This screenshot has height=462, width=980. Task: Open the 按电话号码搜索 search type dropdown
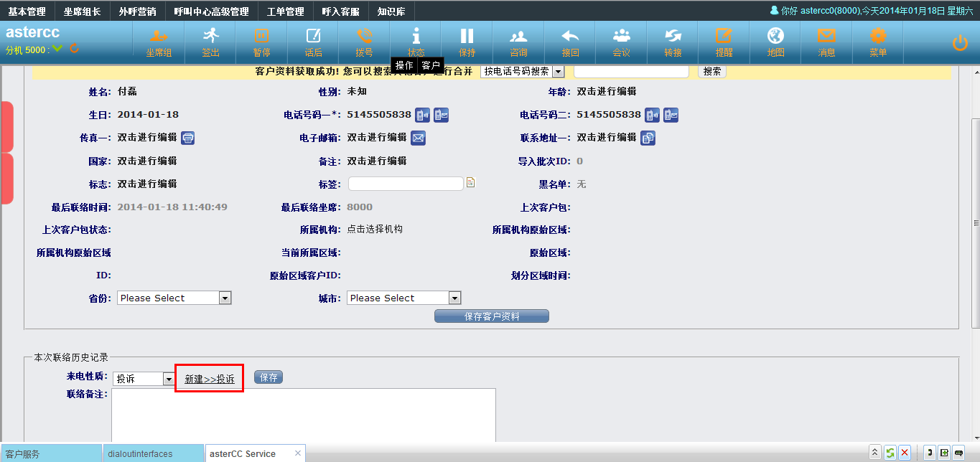point(522,72)
